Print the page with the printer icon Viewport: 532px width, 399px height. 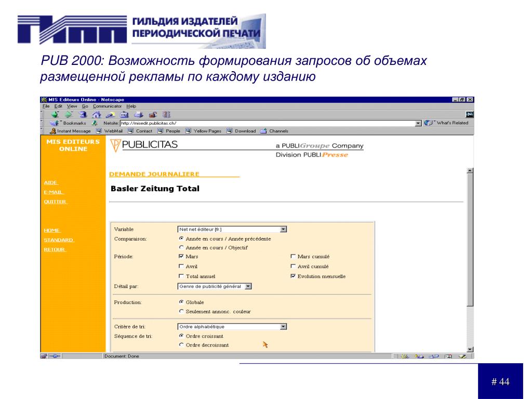(138, 115)
